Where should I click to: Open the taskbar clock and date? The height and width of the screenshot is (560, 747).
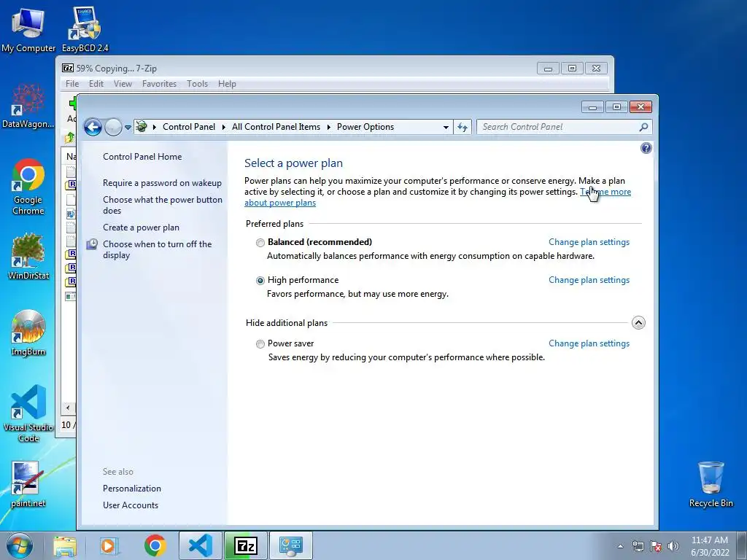pyautogui.click(x=710, y=546)
